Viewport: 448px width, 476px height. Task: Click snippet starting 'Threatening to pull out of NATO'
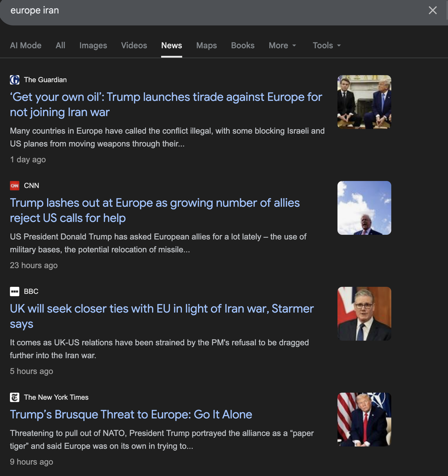pyautogui.click(x=162, y=440)
